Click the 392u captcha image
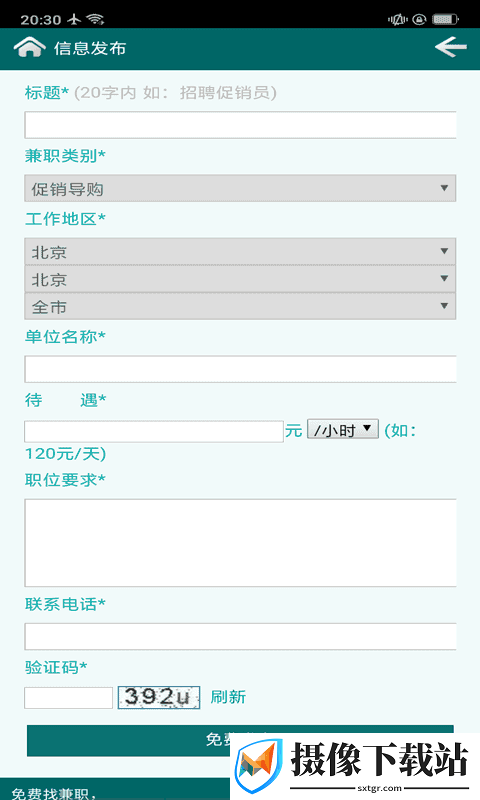The image size is (480, 800). 159,697
